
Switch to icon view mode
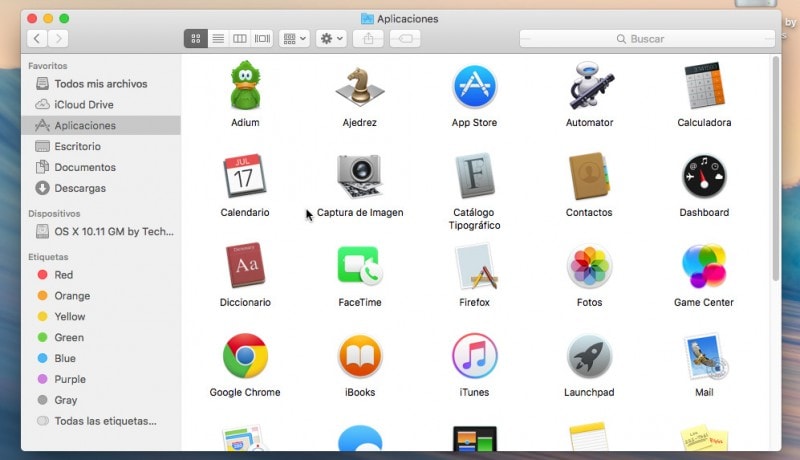tap(196, 38)
